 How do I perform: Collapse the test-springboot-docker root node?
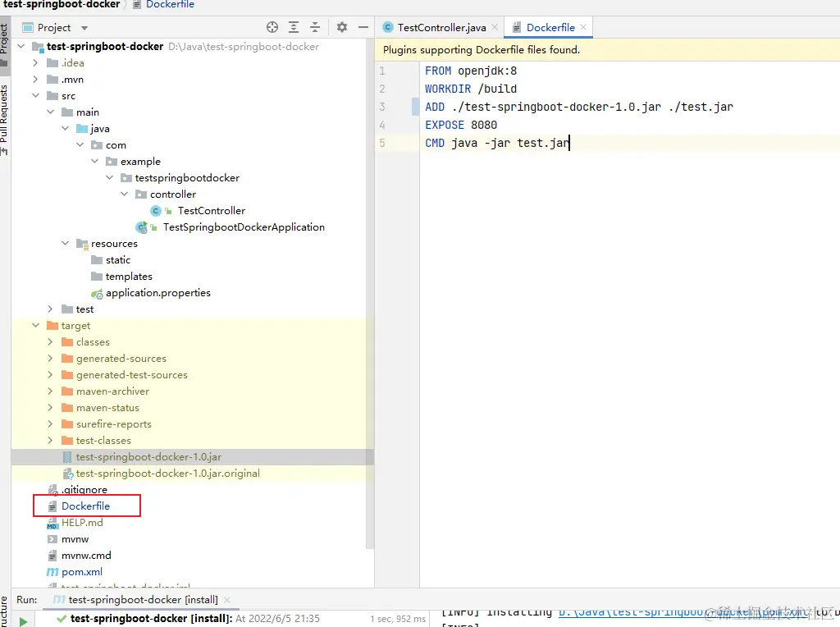(x=21, y=47)
